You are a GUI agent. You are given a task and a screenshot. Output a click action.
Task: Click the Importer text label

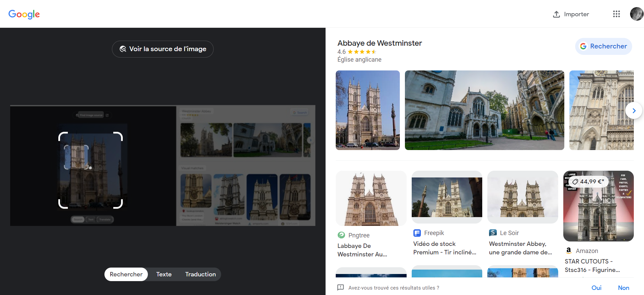pos(577,14)
